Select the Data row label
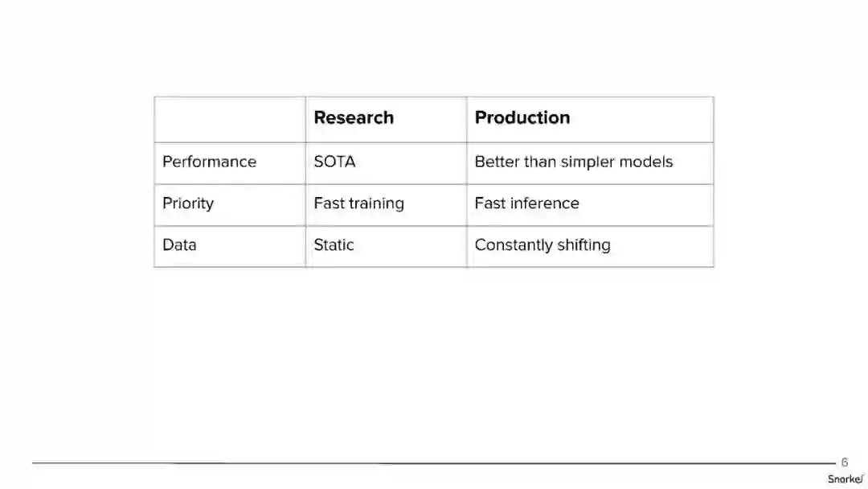This screenshot has height=489, width=868. 179,245
